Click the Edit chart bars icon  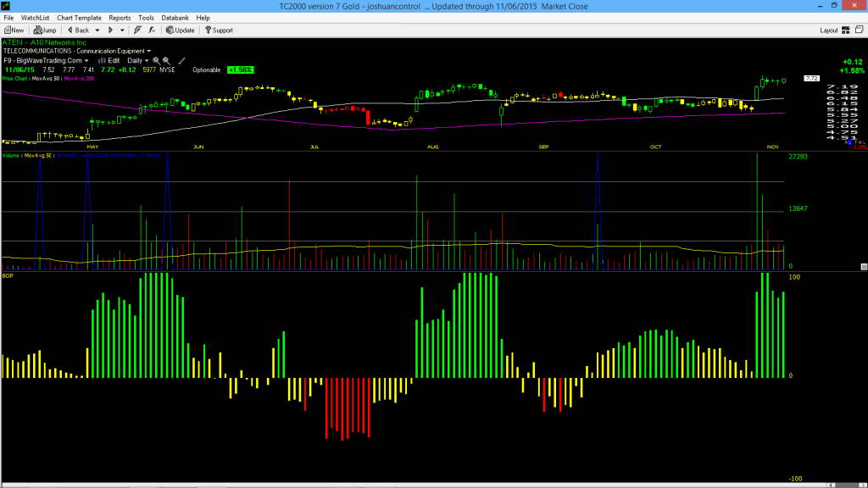[109, 61]
